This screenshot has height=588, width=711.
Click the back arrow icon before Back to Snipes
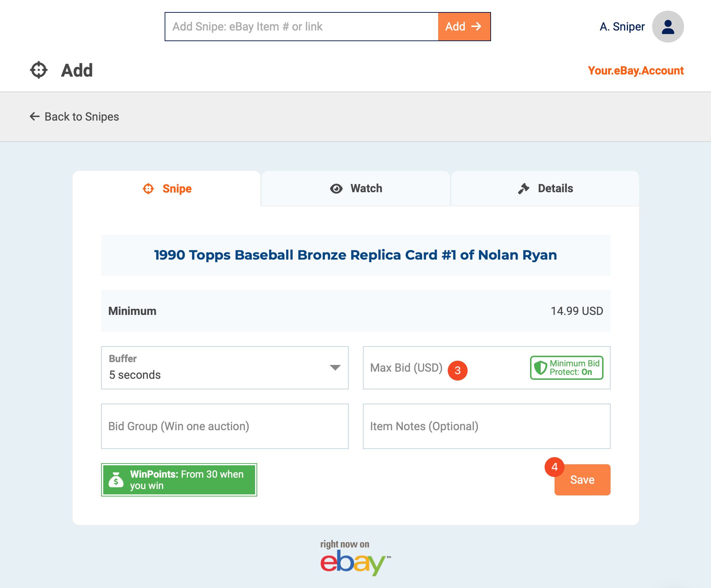pyautogui.click(x=34, y=116)
